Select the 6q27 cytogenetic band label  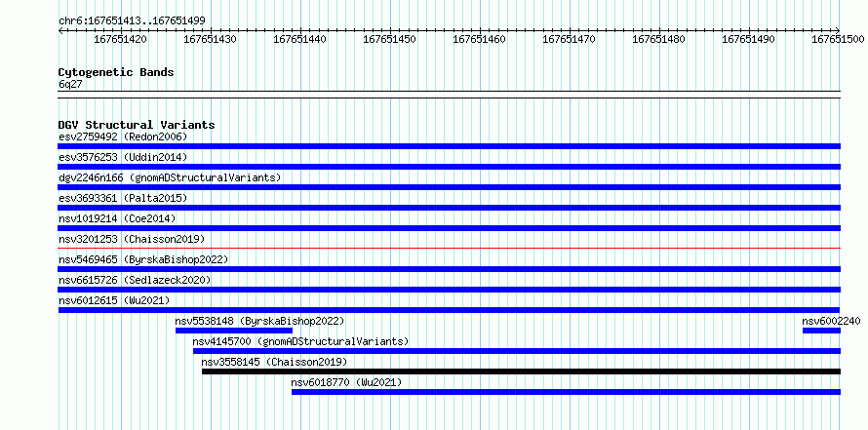(70, 84)
